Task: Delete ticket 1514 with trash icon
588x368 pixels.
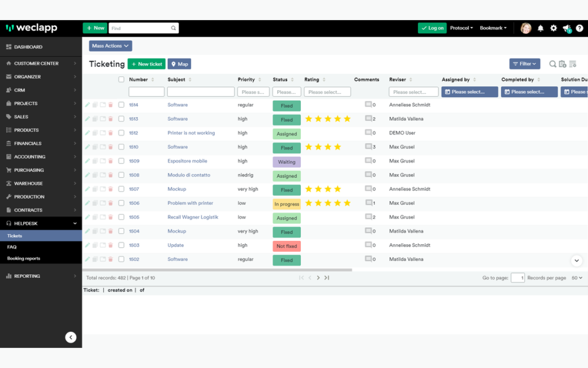Action: (x=111, y=105)
